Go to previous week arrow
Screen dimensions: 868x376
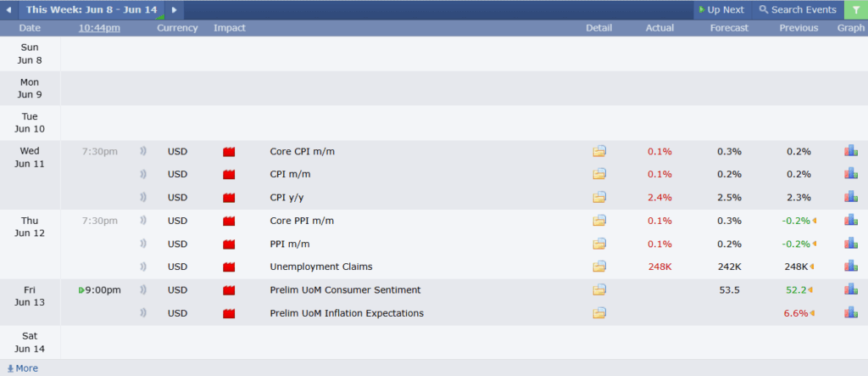10,10
